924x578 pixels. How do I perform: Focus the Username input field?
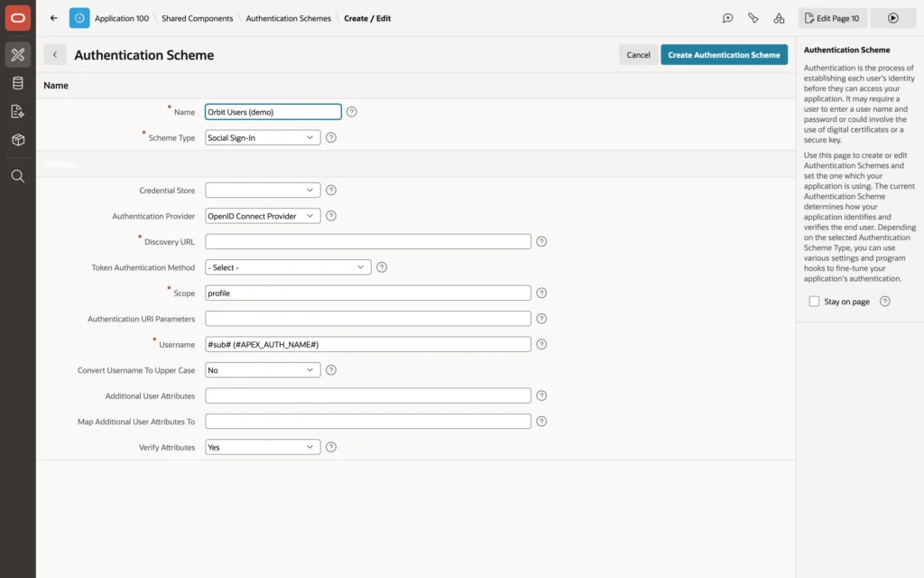(368, 344)
